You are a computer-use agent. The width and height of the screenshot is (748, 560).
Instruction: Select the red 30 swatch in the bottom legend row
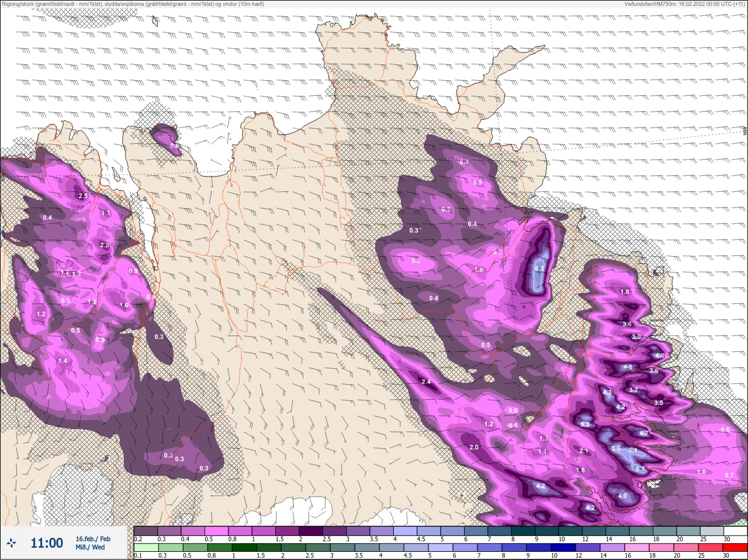click(735, 548)
